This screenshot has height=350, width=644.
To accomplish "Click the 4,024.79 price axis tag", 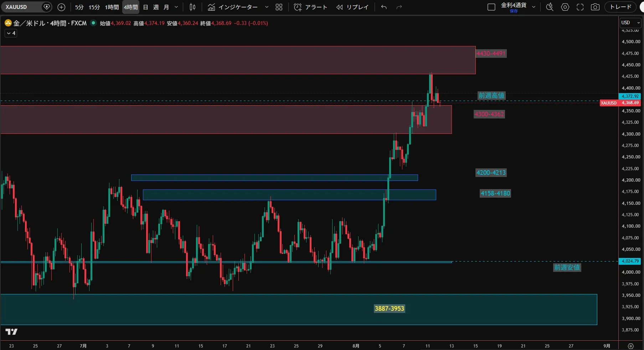I will (630, 261).
